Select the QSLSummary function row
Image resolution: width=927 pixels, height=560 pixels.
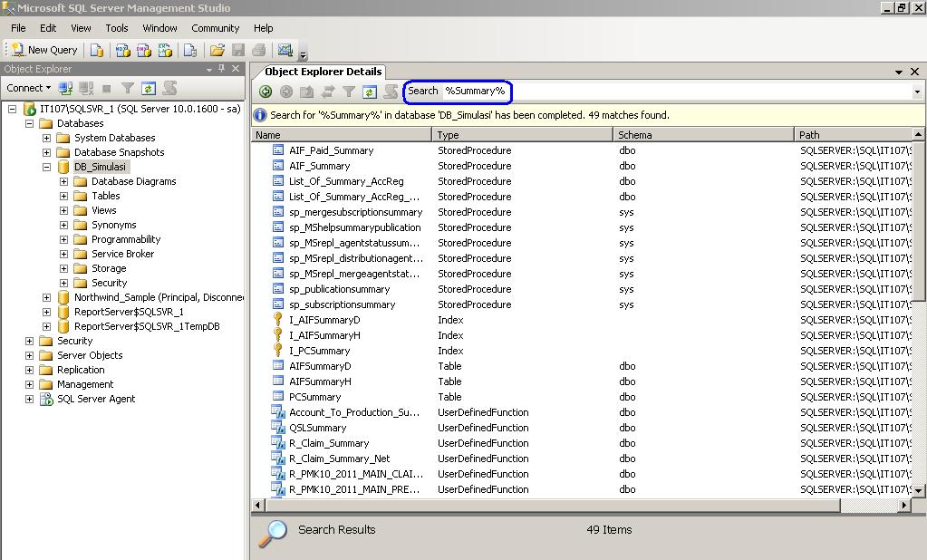tap(583, 428)
